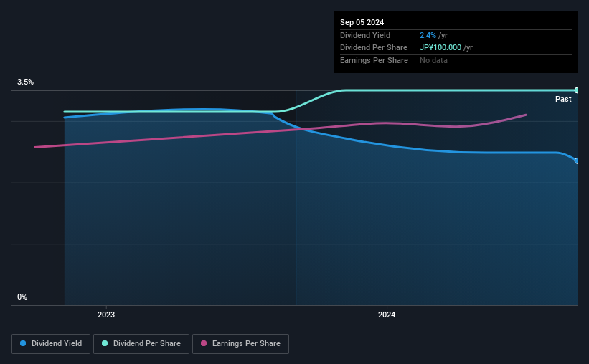Click the Sep 05 2024 tooltip date
This screenshot has width=589, height=364.
(x=362, y=22)
